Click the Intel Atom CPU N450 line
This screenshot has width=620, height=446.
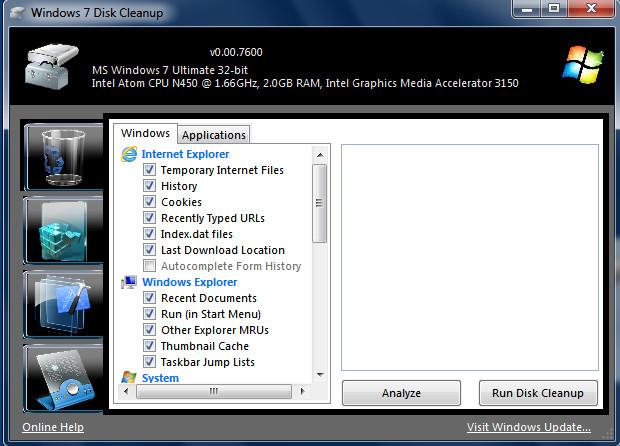(x=305, y=83)
